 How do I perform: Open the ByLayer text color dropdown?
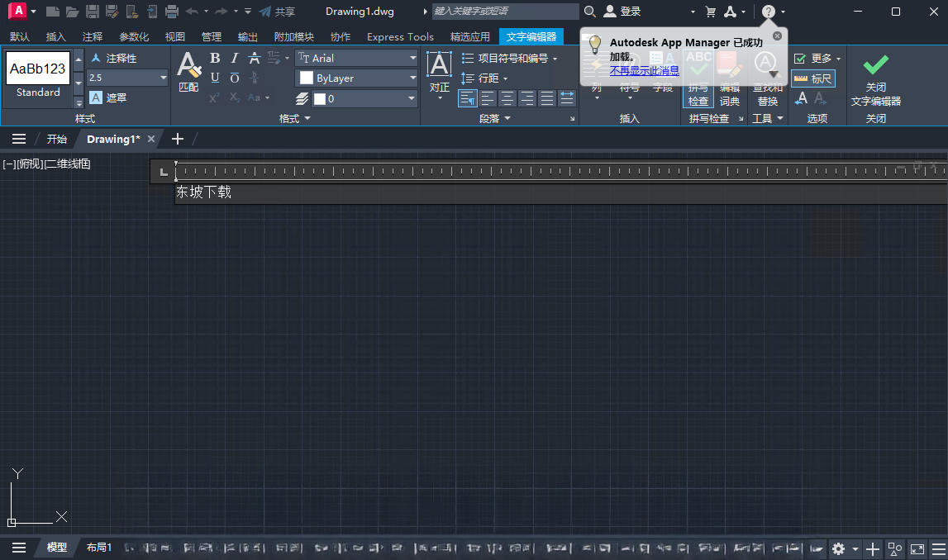point(413,78)
